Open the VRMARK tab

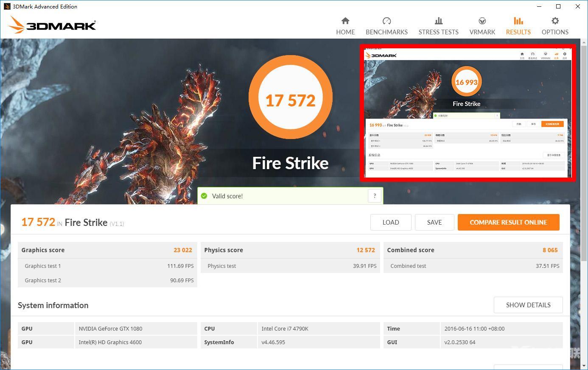tap(482, 26)
